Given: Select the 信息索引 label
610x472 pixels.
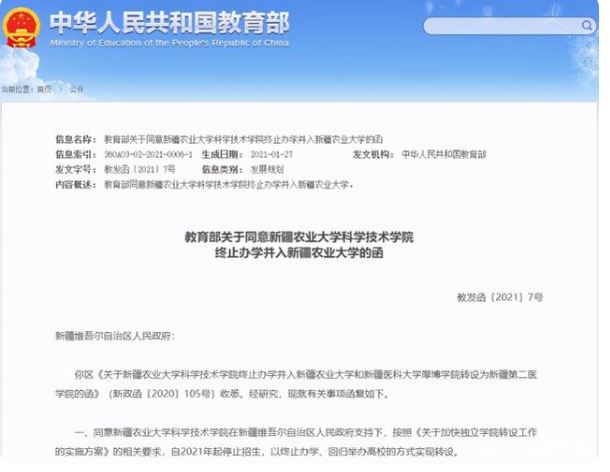Looking at the screenshot, I should tap(75, 154).
